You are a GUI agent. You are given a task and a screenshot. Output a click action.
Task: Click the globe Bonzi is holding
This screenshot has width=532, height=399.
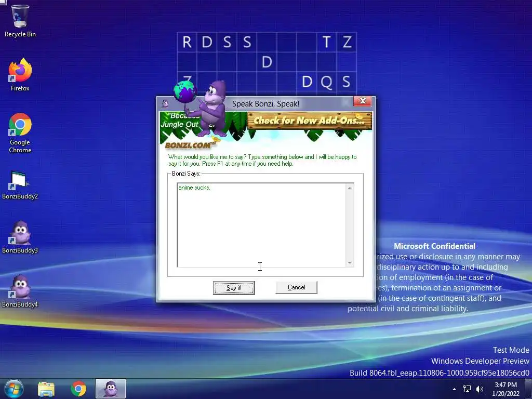185,91
